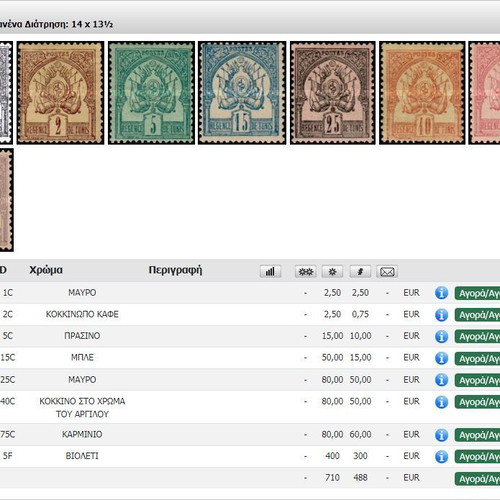500x500 pixels.
Task: Open info icon for 75C ΚΑΡΜΙΝΙΟ row
Action: click(x=441, y=435)
